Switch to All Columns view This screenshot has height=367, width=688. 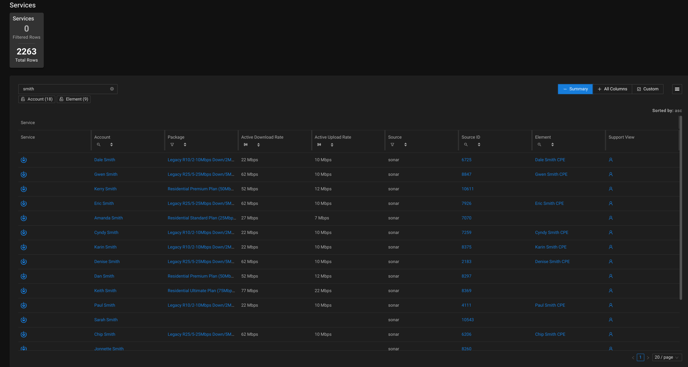(613, 89)
